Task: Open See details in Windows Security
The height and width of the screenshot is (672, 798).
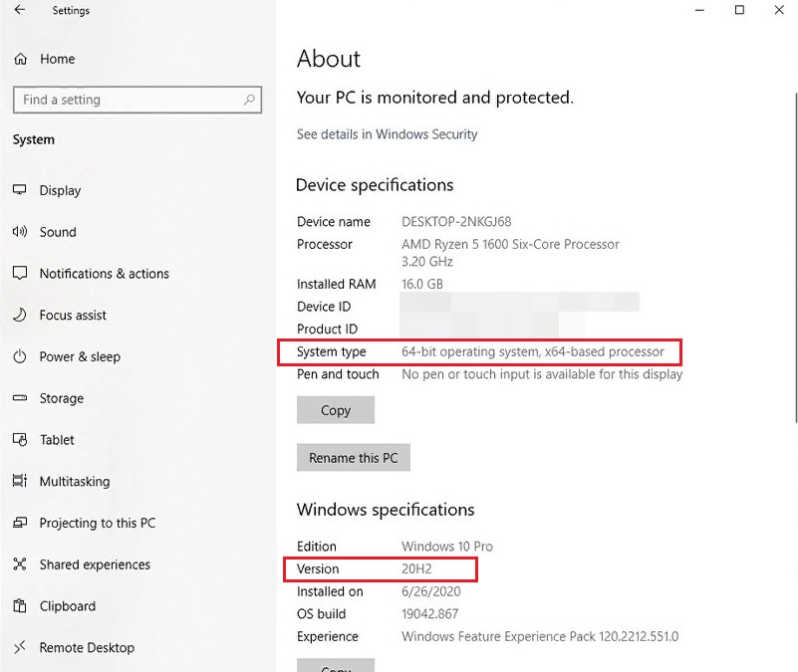Action: click(387, 134)
